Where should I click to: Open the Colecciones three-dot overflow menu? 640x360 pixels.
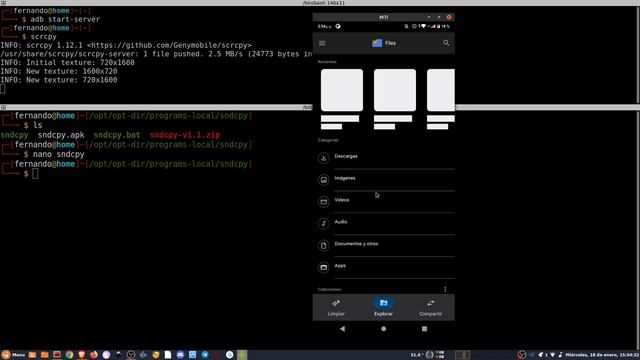(445, 289)
